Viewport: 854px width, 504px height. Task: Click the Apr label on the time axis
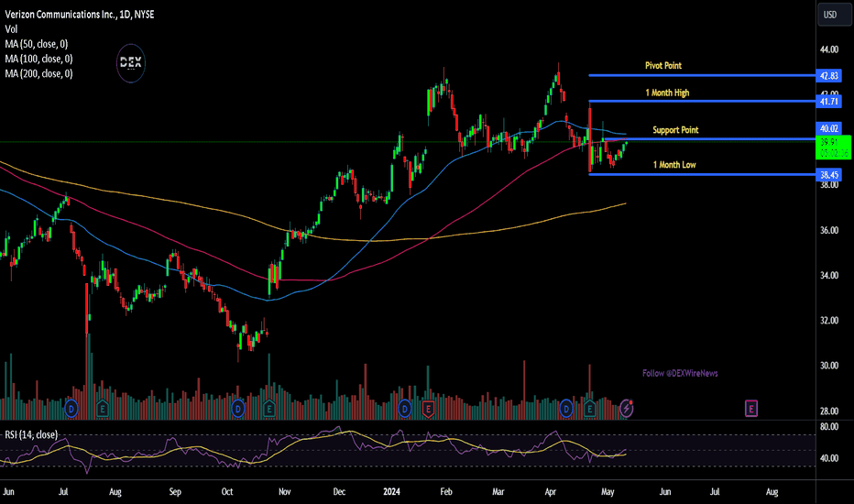(x=550, y=492)
